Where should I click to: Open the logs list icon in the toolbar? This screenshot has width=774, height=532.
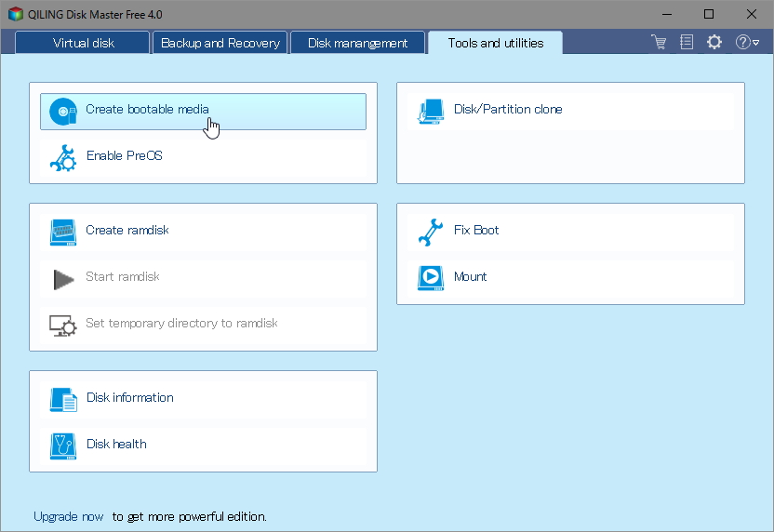(687, 42)
